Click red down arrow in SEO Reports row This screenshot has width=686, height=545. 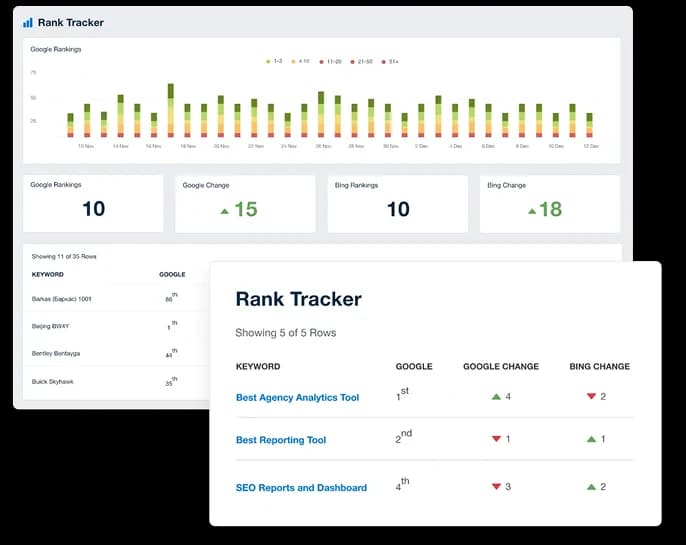[x=496, y=486]
